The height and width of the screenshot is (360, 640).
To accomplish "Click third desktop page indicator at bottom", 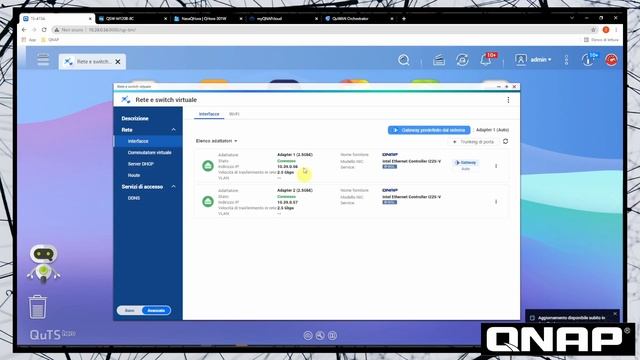I will pos(332,336).
